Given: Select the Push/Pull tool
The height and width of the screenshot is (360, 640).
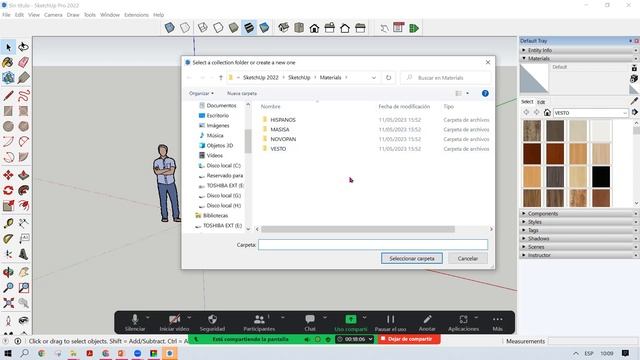Looking at the screenshot, I should click(x=23, y=175).
